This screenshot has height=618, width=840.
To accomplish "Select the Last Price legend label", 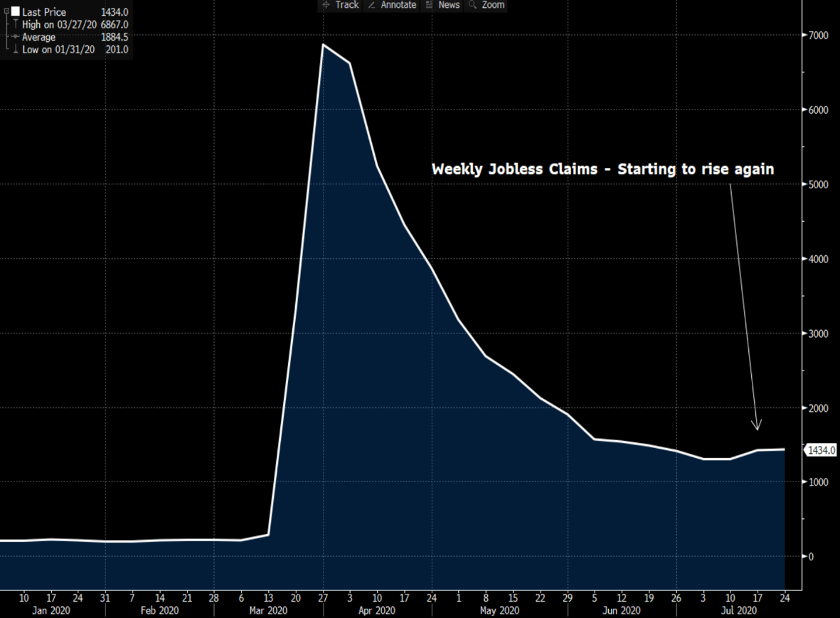I will (x=44, y=12).
